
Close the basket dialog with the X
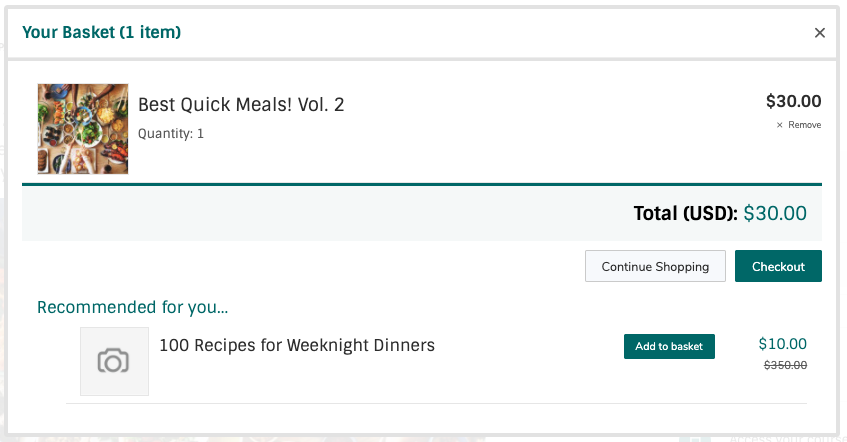(x=819, y=33)
